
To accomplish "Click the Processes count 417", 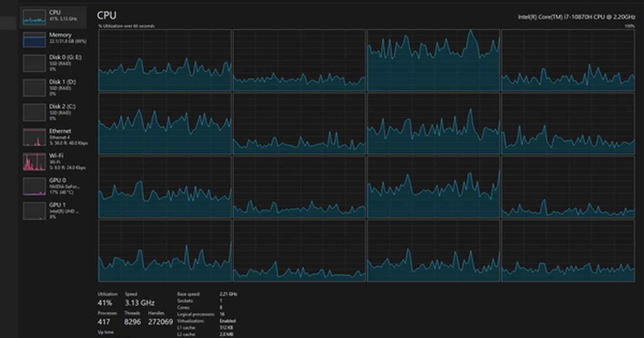I will [x=104, y=322].
